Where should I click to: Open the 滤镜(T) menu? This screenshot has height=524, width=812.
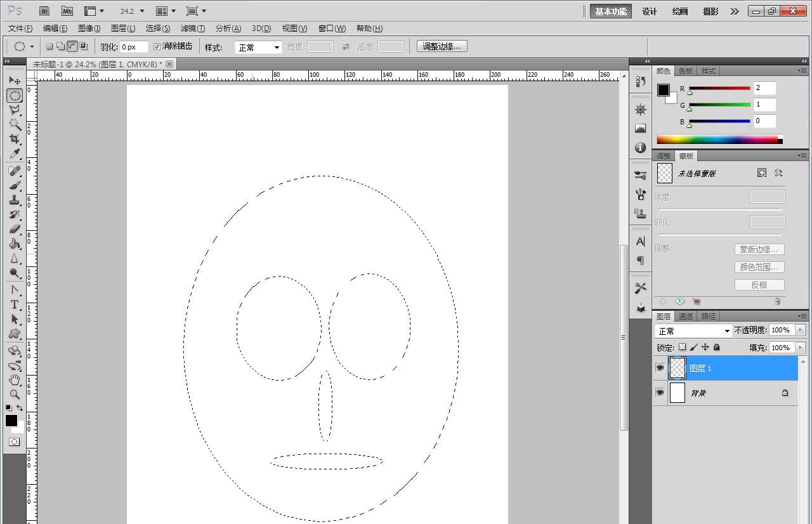(193, 29)
